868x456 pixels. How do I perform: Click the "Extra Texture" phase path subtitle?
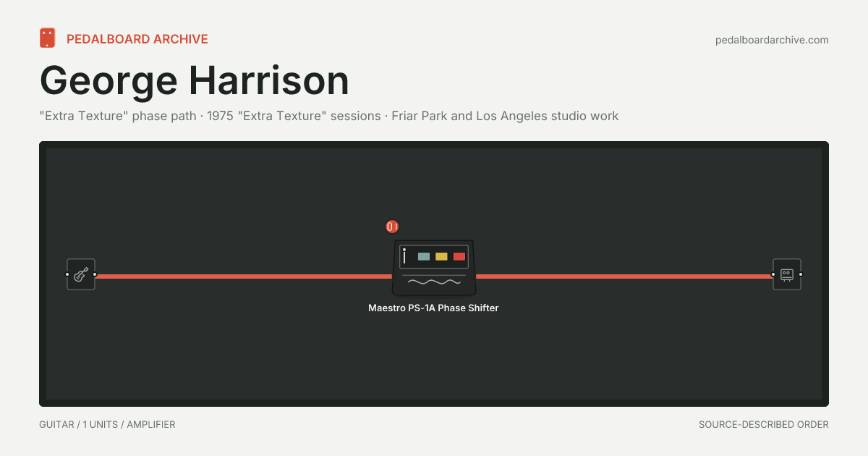[x=329, y=116]
